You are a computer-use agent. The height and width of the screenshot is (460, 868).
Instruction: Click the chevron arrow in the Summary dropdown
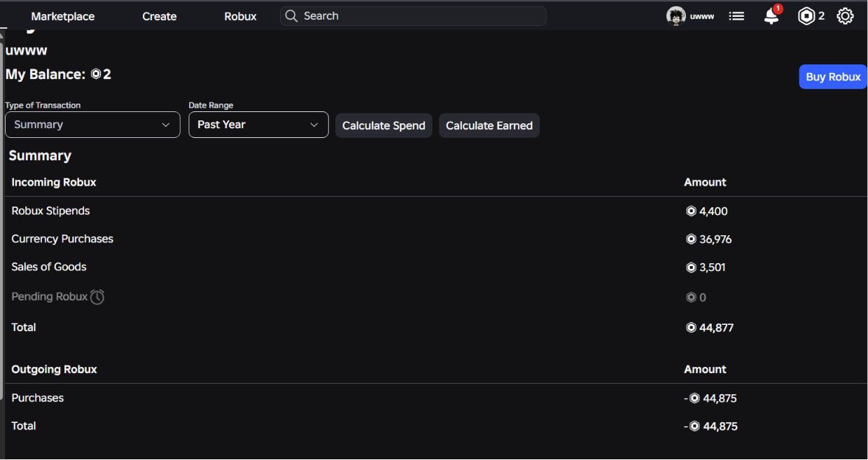point(166,125)
